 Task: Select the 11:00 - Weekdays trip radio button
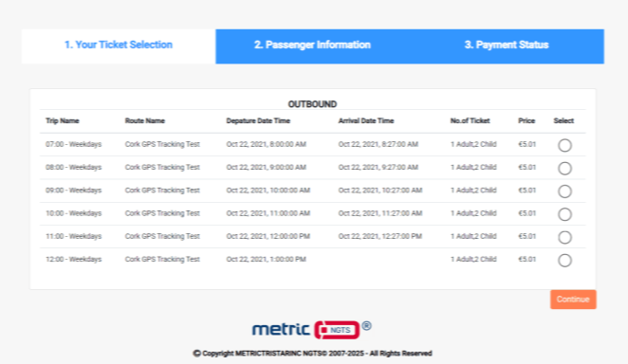coord(564,237)
